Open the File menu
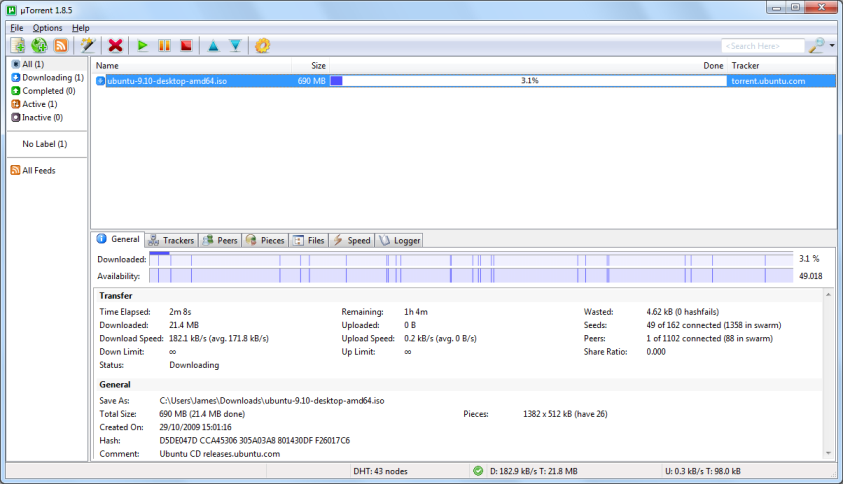Image resolution: width=843 pixels, height=484 pixels. pos(17,28)
